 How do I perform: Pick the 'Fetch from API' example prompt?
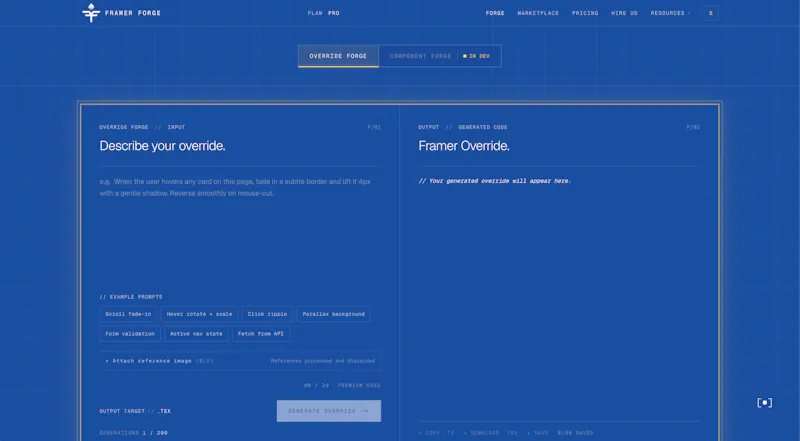click(261, 334)
